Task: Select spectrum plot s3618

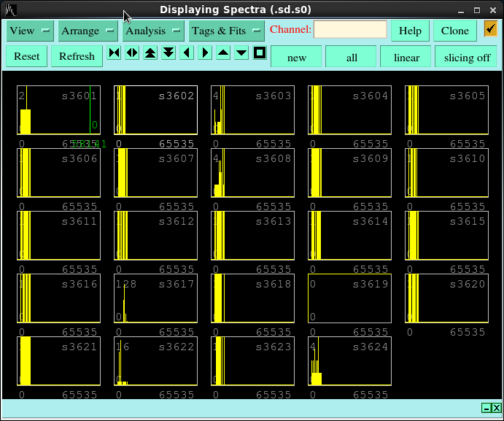Action: coord(252,298)
